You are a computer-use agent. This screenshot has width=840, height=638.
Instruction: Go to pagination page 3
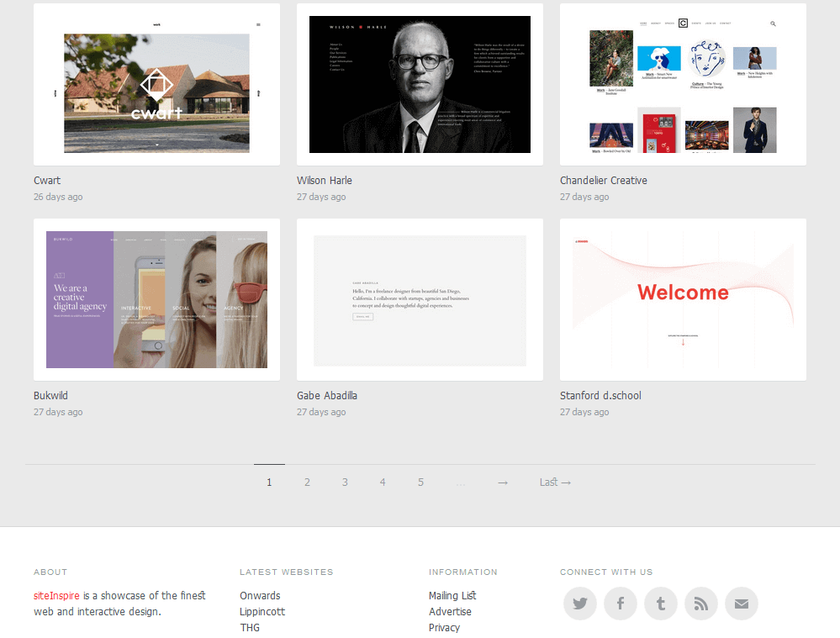(x=345, y=482)
